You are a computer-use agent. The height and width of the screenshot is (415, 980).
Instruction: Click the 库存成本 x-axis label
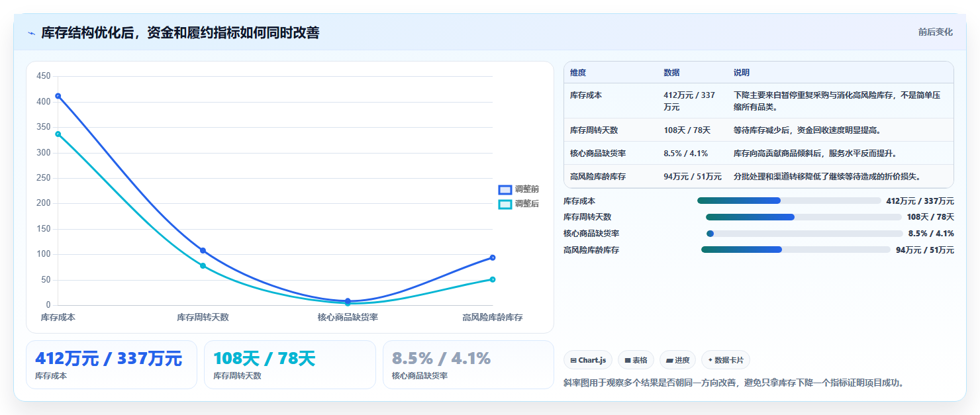(58, 318)
